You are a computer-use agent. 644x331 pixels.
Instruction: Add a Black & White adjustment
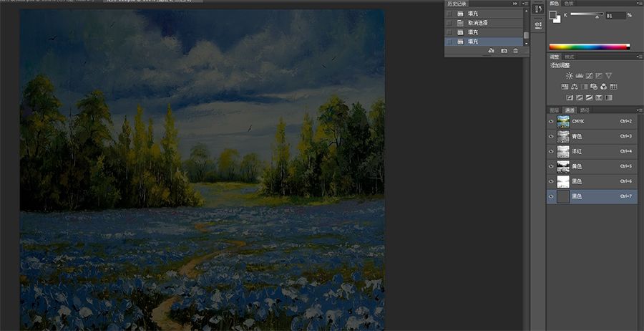point(584,87)
